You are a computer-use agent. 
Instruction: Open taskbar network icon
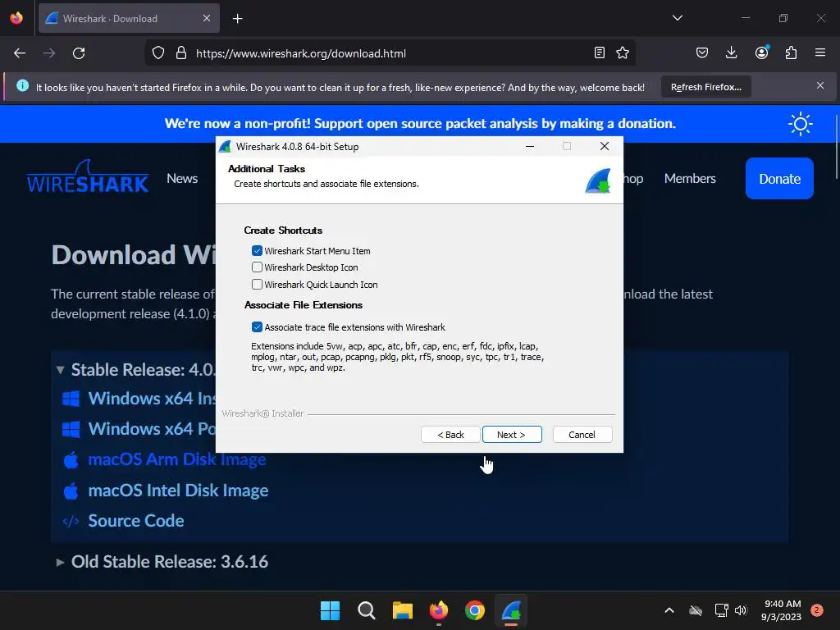(721, 610)
